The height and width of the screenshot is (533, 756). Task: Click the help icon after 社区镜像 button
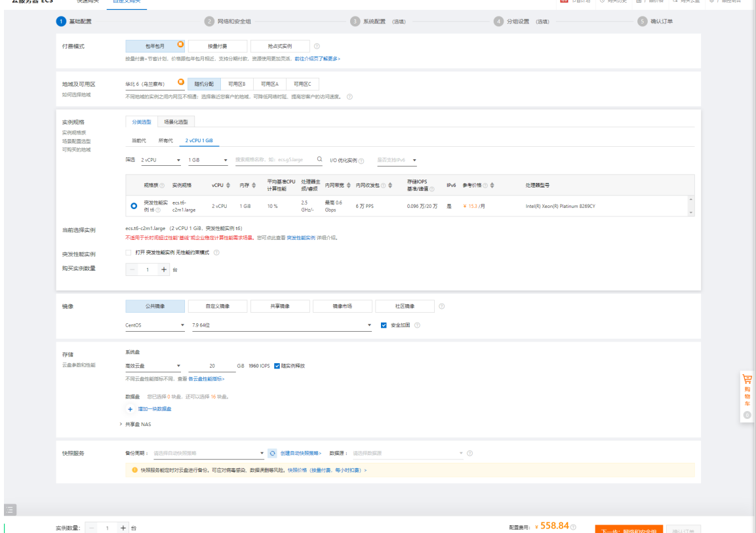442,306
